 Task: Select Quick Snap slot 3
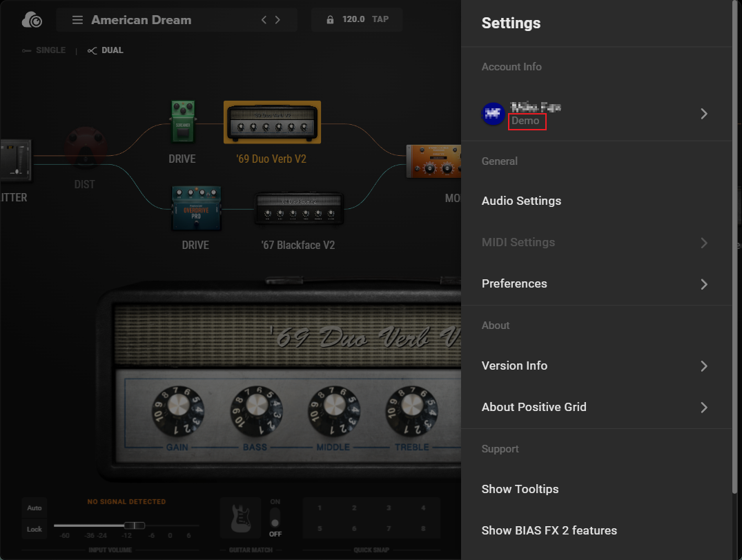[x=389, y=508]
